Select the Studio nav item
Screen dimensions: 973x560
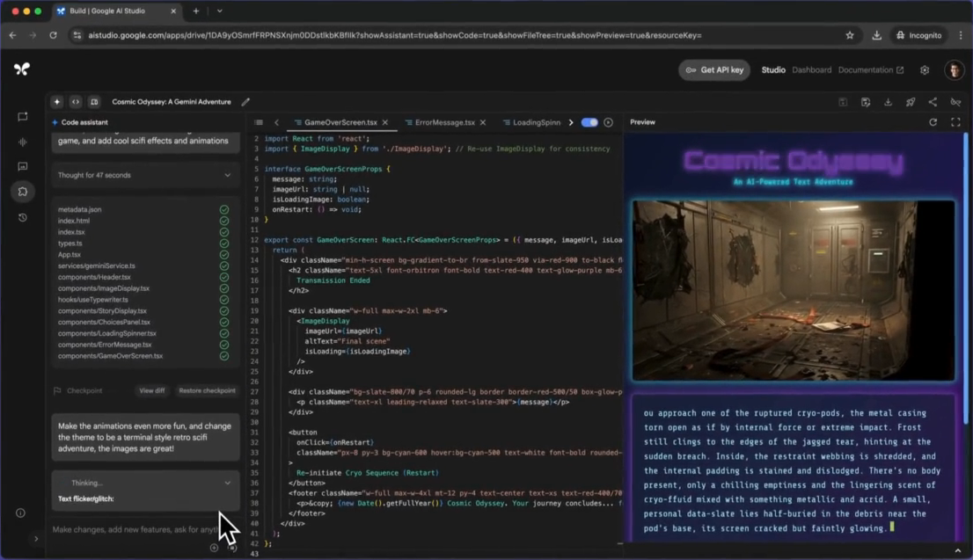[773, 70]
